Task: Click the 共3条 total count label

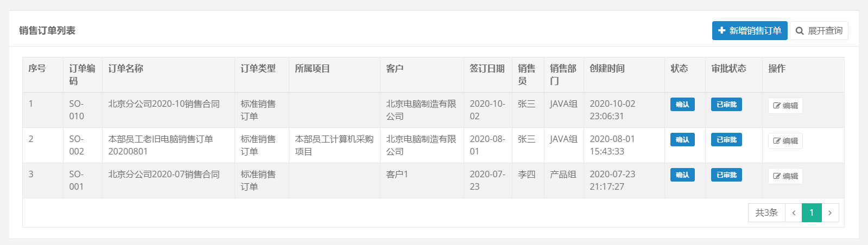Action: click(766, 212)
